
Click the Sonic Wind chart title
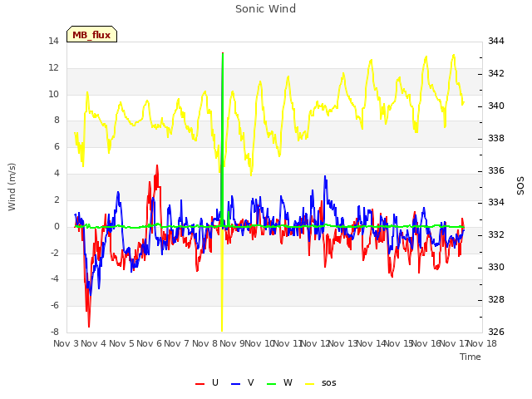266,9
